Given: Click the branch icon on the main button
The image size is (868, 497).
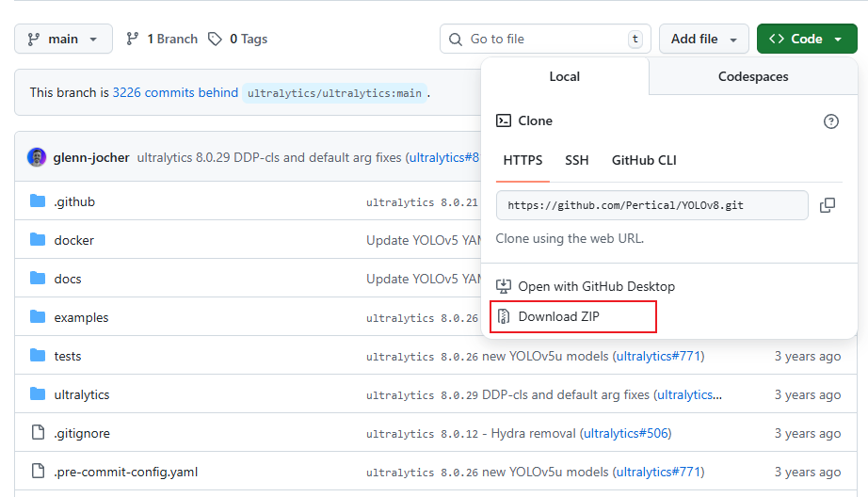Looking at the screenshot, I should [x=34, y=39].
